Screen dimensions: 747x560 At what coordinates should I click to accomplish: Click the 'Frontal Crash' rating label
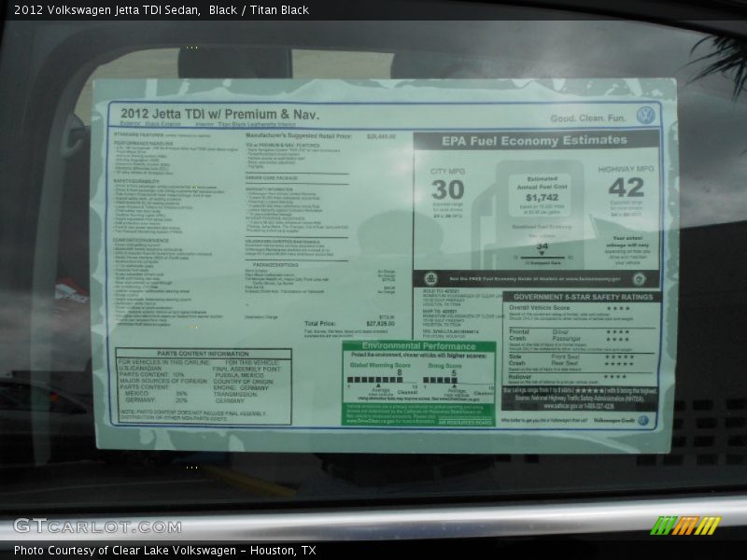[x=519, y=335]
